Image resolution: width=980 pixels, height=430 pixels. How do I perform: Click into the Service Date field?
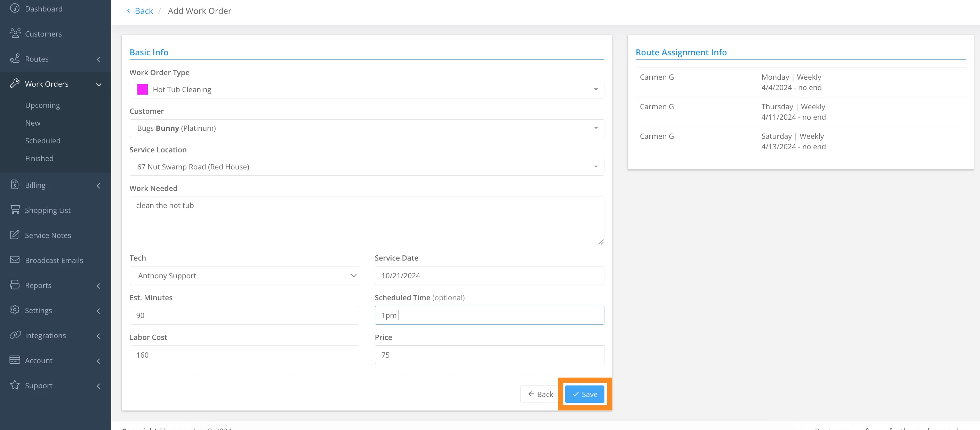(489, 276)
